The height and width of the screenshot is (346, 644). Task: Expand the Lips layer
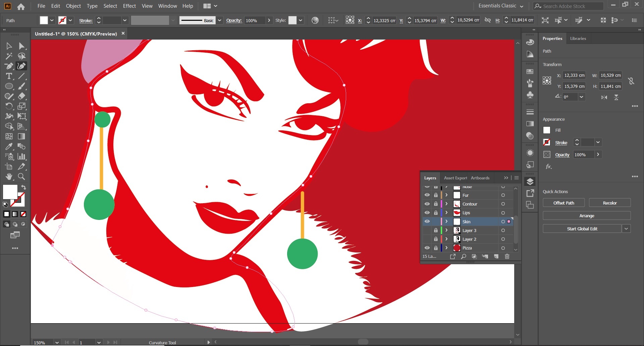446,213
